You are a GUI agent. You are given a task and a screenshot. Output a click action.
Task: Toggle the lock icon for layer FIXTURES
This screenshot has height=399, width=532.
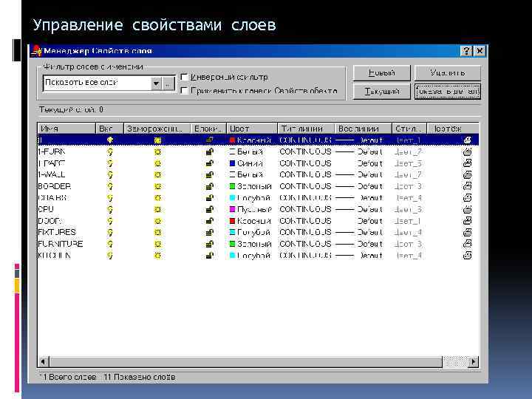point(210,233)
